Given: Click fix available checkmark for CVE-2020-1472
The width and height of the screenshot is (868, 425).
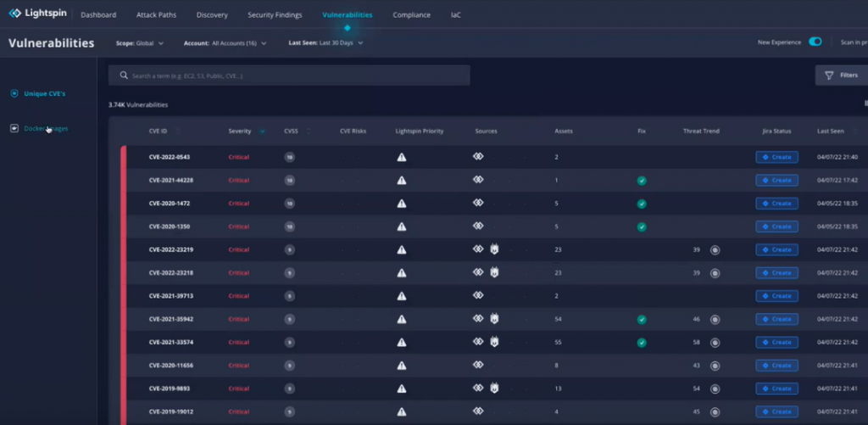Looking at the screenshot, I should 642,204.
